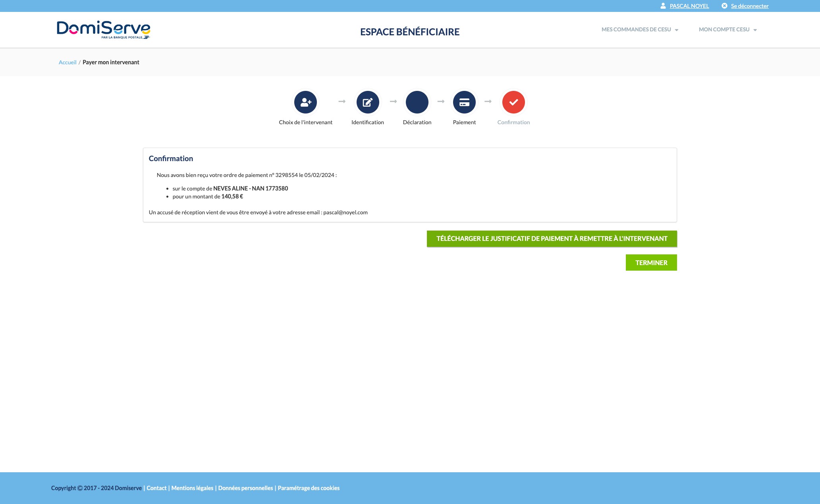The image size is (820, 504).
Task: Click the Se déconnecter link
Action: (x=750, y=6)
